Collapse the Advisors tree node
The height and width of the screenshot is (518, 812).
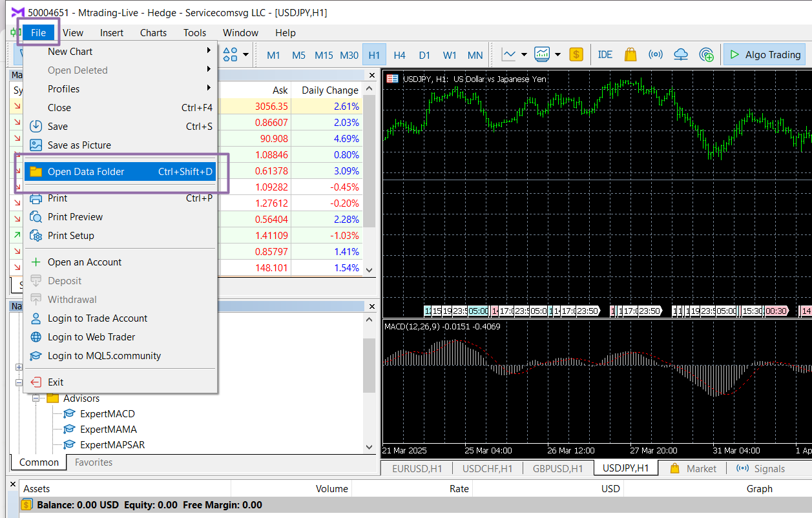(36, 399)
